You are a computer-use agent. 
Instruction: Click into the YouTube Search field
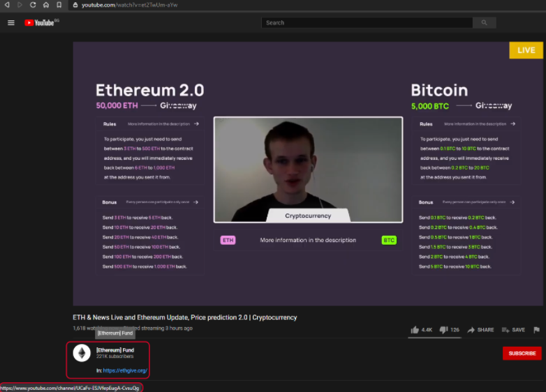click(x=367, y=22)
